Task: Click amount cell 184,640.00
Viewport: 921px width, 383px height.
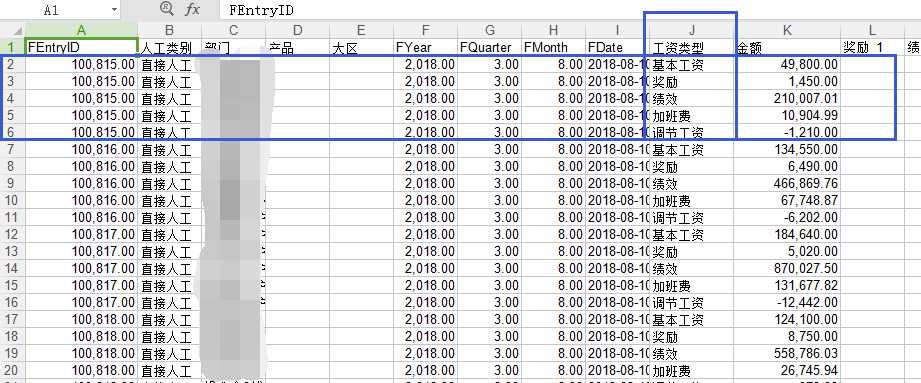Action: [788, 235]
